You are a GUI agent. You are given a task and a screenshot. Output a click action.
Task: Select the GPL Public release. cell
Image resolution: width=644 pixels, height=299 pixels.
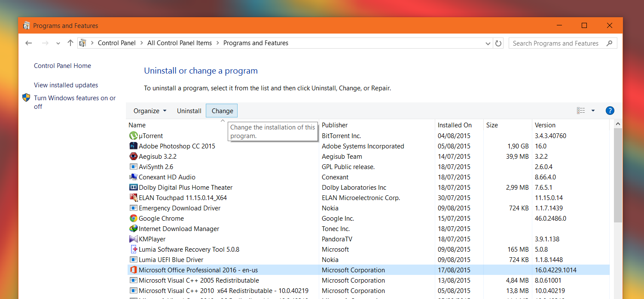(x=348, y=167)
